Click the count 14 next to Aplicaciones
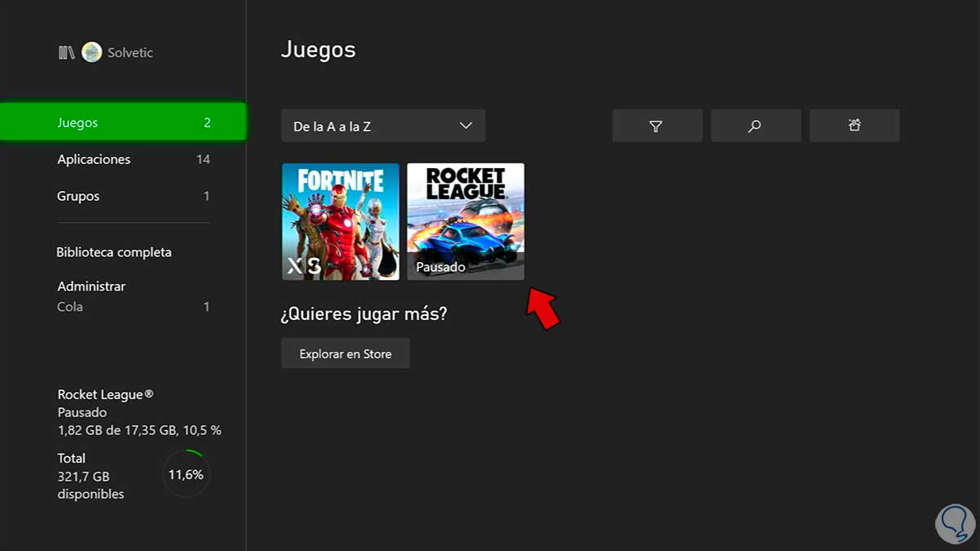 203,159
